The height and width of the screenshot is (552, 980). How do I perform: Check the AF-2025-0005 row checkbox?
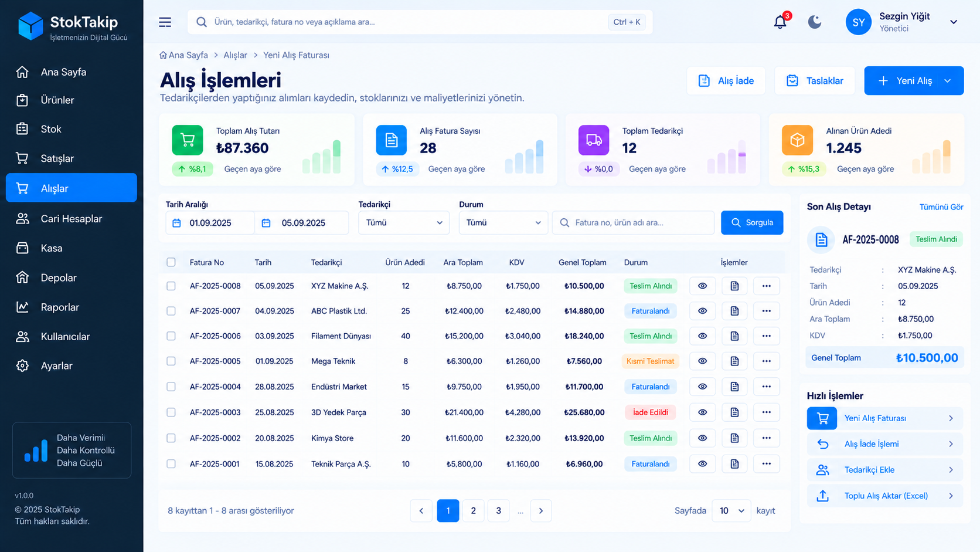point(171,361)
